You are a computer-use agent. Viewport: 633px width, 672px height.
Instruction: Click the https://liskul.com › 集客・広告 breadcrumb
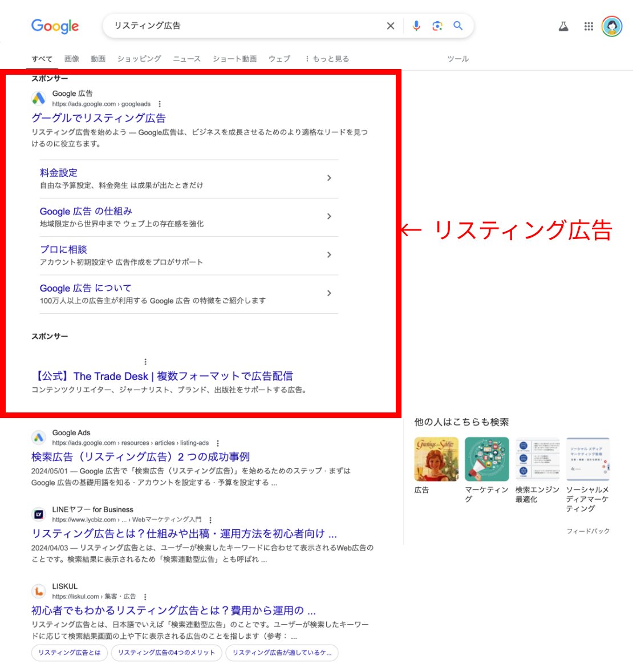click(94, 597)
